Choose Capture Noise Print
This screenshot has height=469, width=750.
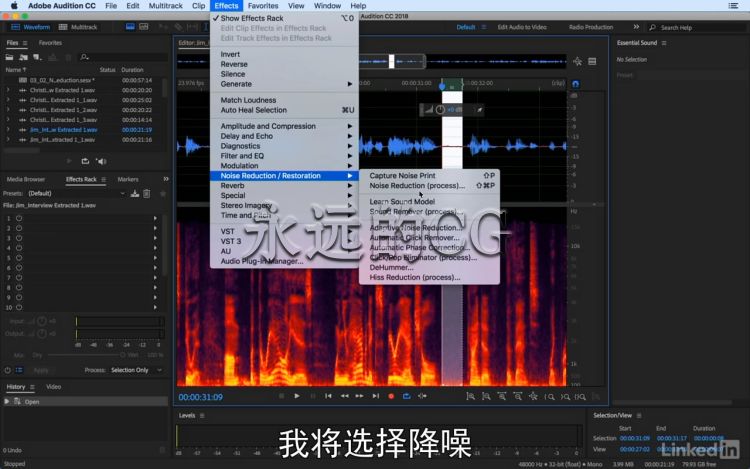pos(429,175)
